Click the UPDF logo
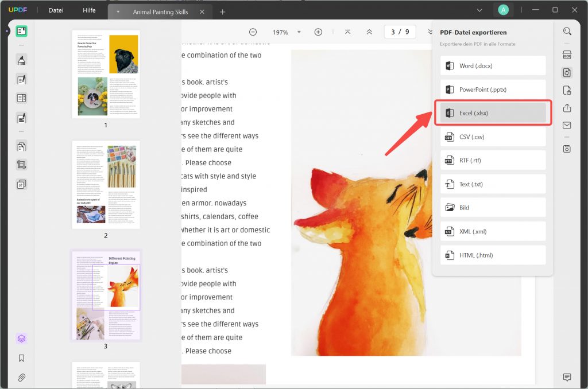Screen dimensions: 588x389 pyautogui.click(x=18, y=10)
